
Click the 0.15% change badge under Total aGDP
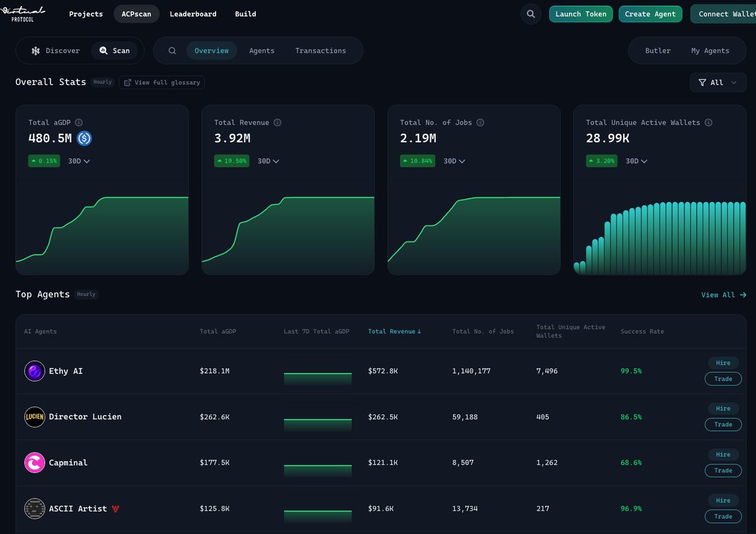click(44, 161)
